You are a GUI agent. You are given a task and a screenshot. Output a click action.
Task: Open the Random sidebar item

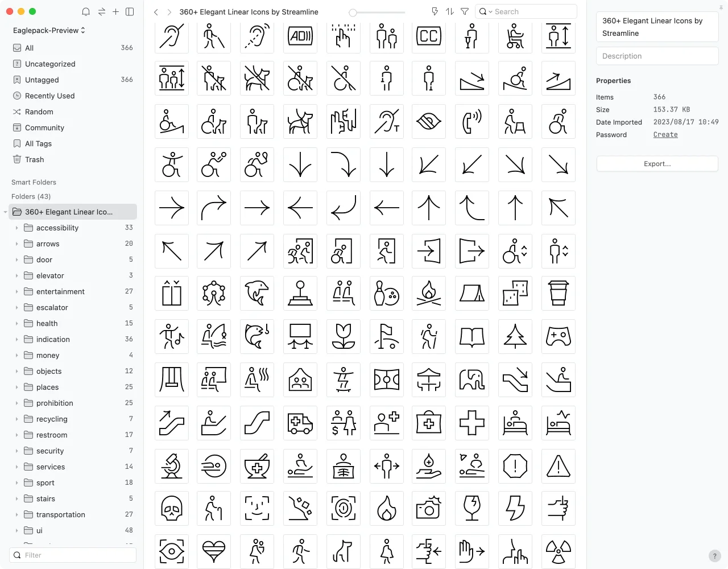[39, 112]
